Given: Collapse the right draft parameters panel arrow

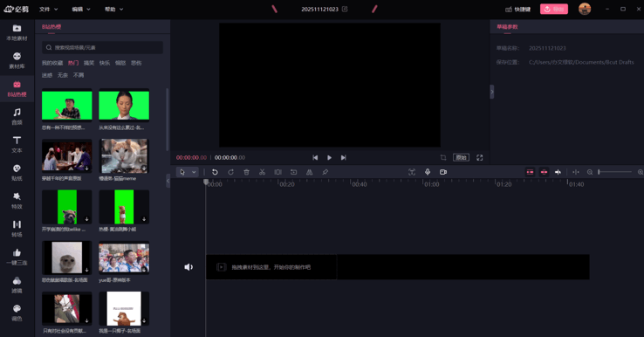Looking at the screenshot, I should [491, 92].
